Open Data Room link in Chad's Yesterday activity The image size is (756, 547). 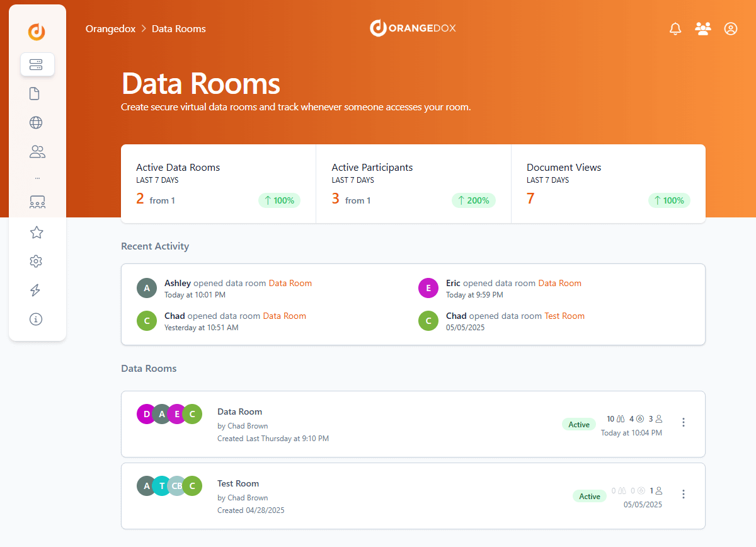tap(284, 316)
